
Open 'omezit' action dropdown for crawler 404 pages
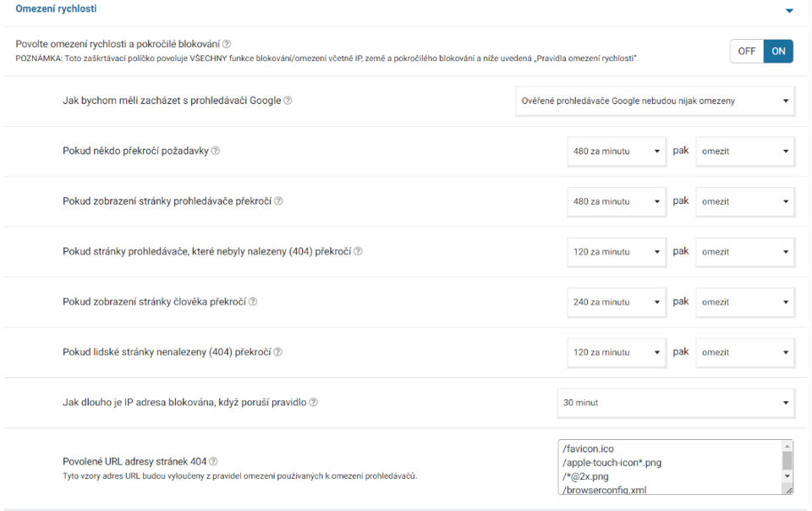pyautogui.click(x=745, y=251)
